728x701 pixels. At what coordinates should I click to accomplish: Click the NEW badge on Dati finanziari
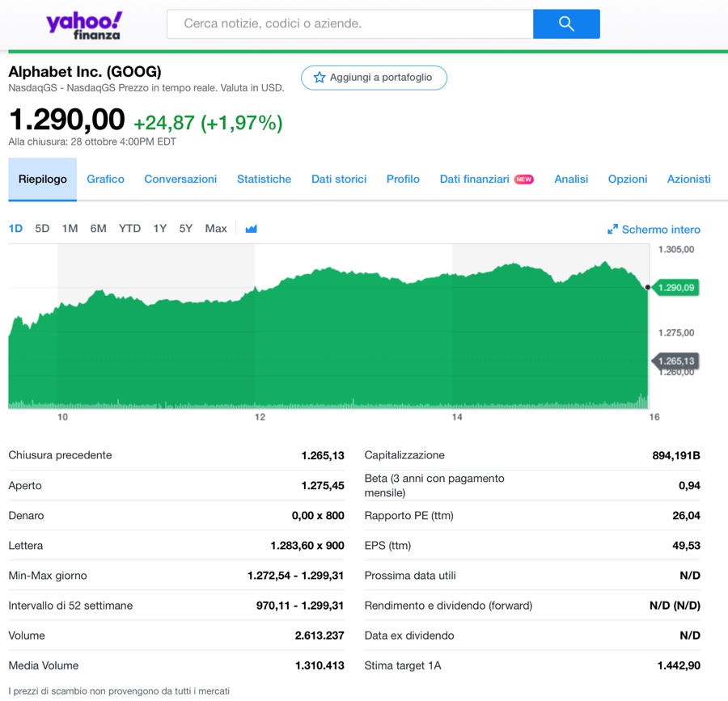point(524,179)
